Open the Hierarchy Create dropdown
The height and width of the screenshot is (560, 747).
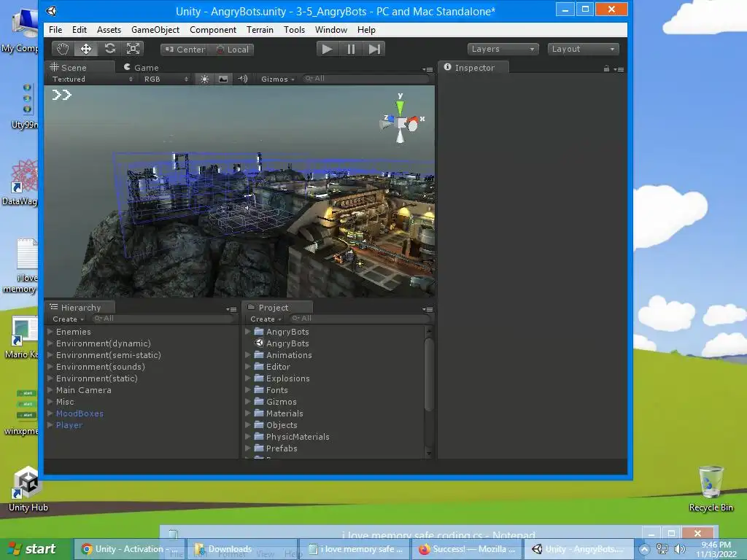[x=68, y=319]
